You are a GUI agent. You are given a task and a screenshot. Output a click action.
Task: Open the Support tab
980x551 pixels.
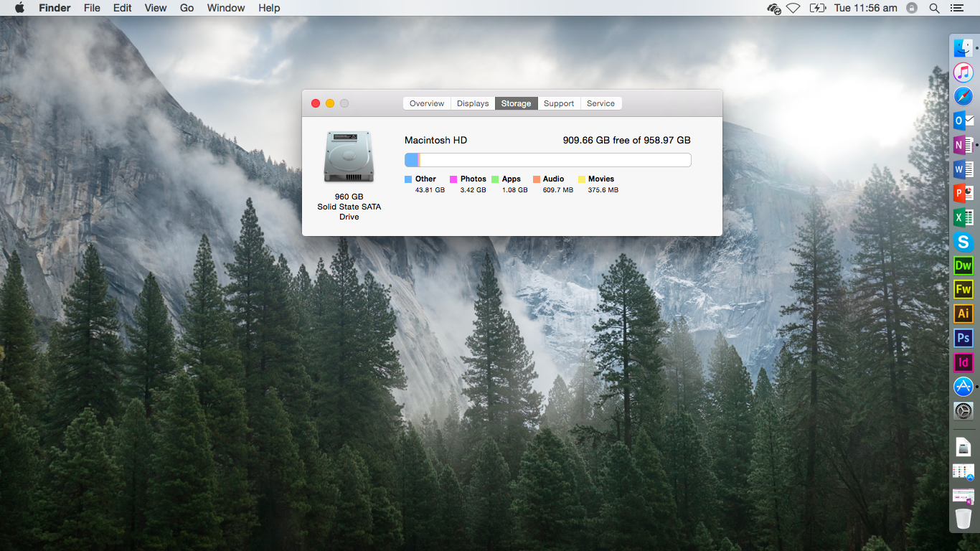click(x=558, y=103)
